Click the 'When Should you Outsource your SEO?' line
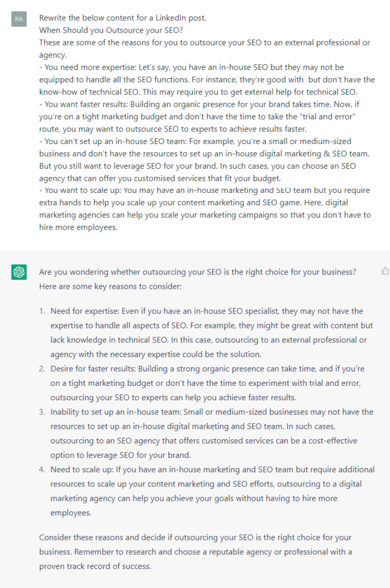The image size is (390, 588). 111,30
